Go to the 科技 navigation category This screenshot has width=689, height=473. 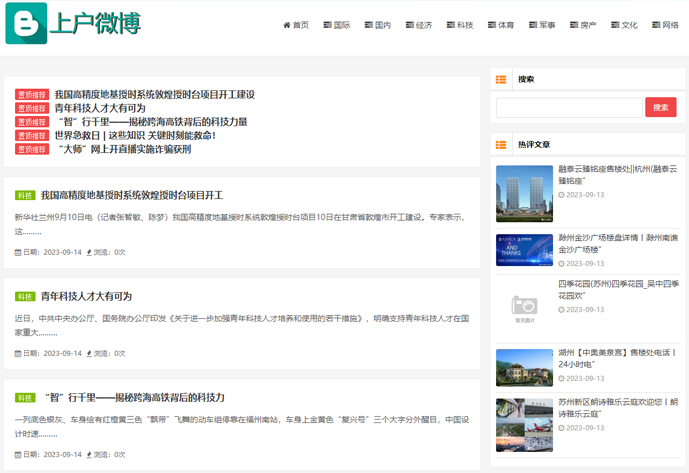click(459, 25)
